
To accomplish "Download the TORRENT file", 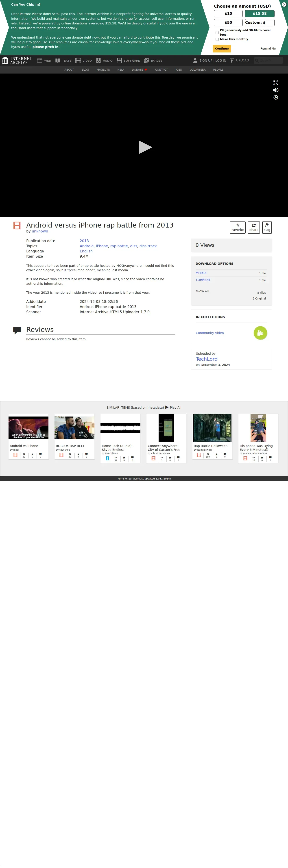I will pyautogui.click(x=203, y=280).
